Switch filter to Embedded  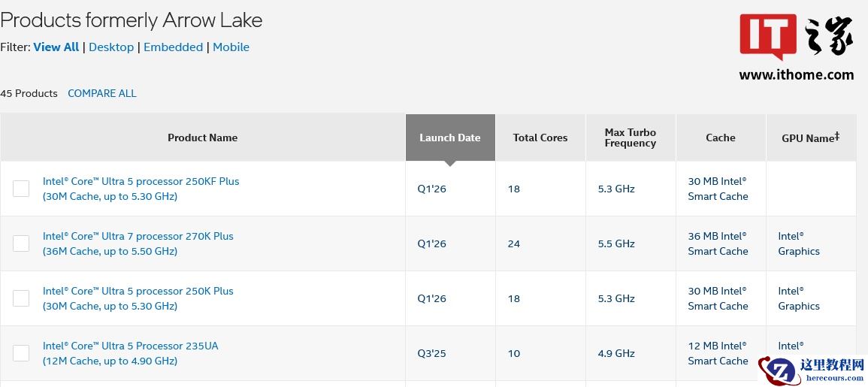(x=173, y=47)
